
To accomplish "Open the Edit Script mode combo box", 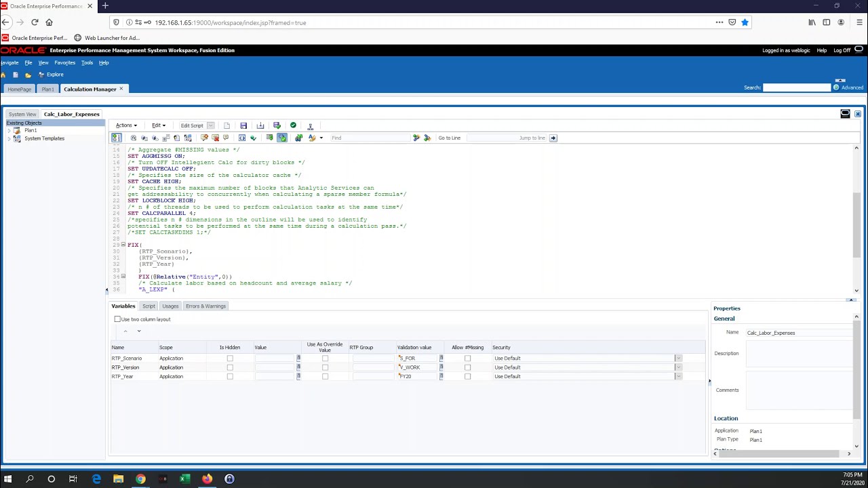I will 197,125.
